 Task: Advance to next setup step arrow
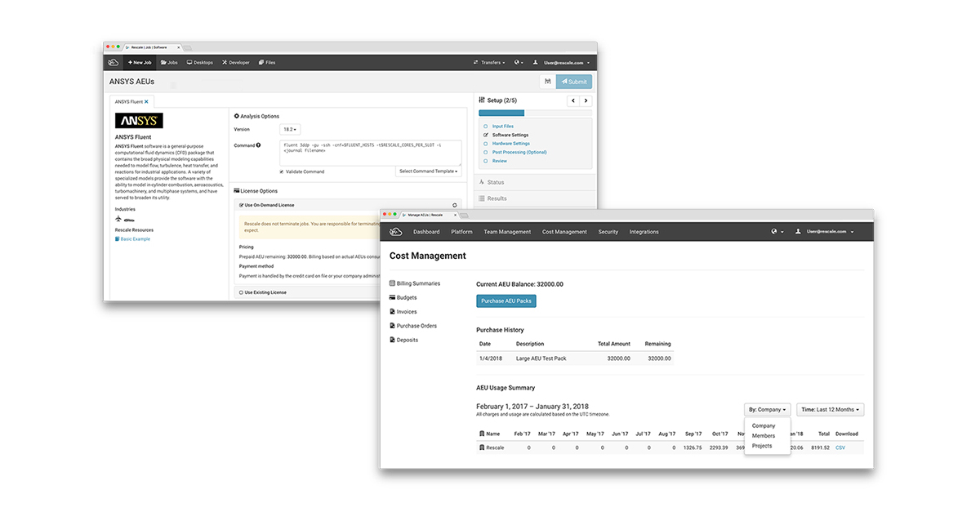tap(586, 100)
